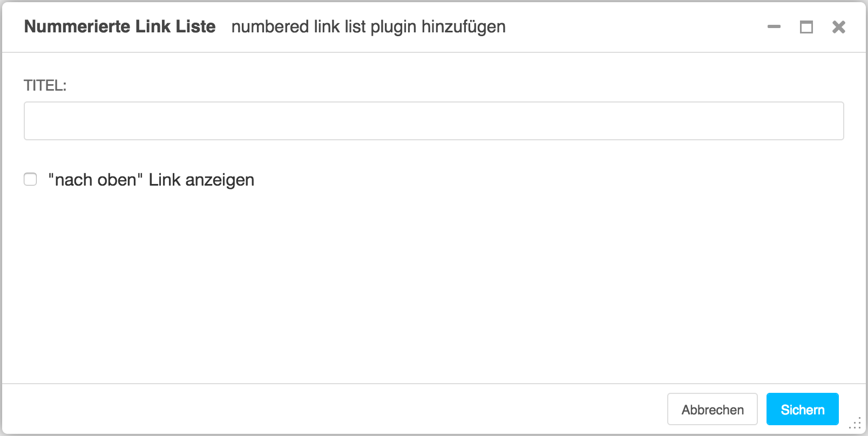Maximize the plugin dialog window
Viewport: 868px width, 436px height.
pos(806,27)
